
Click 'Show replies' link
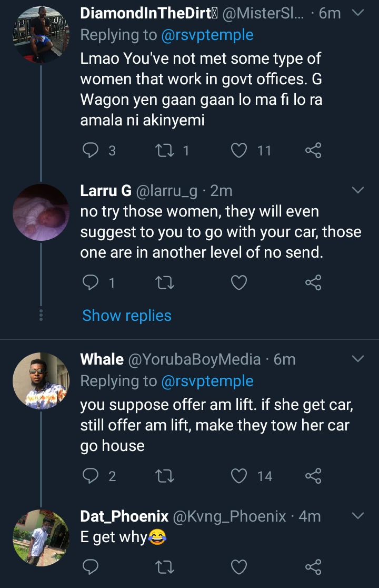(127, 316)
